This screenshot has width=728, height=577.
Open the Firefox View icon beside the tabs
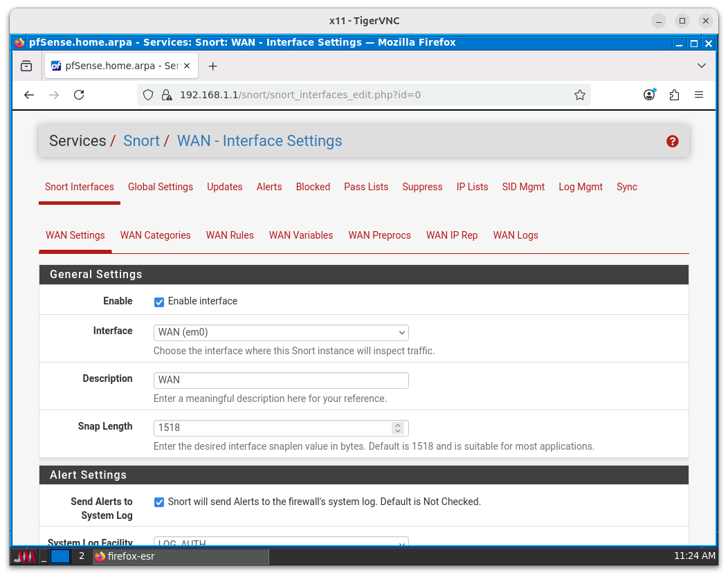[x=26, y=66]
